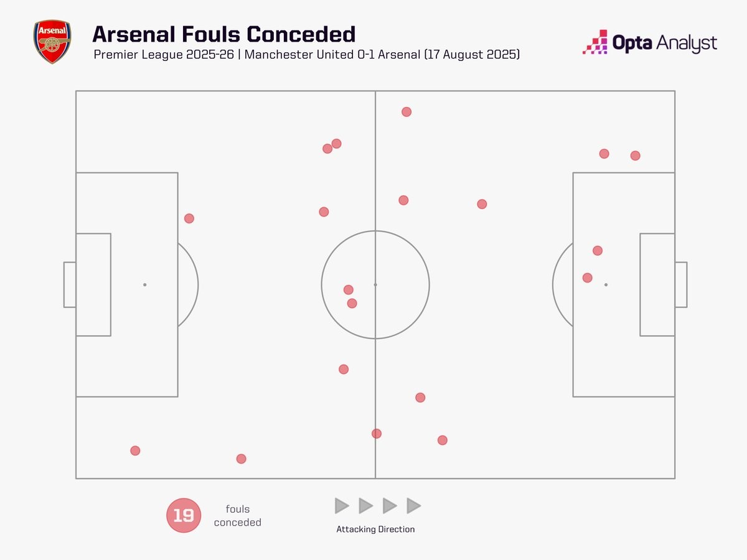Click the foul dot closest to right penalty spot

point(588,278)
